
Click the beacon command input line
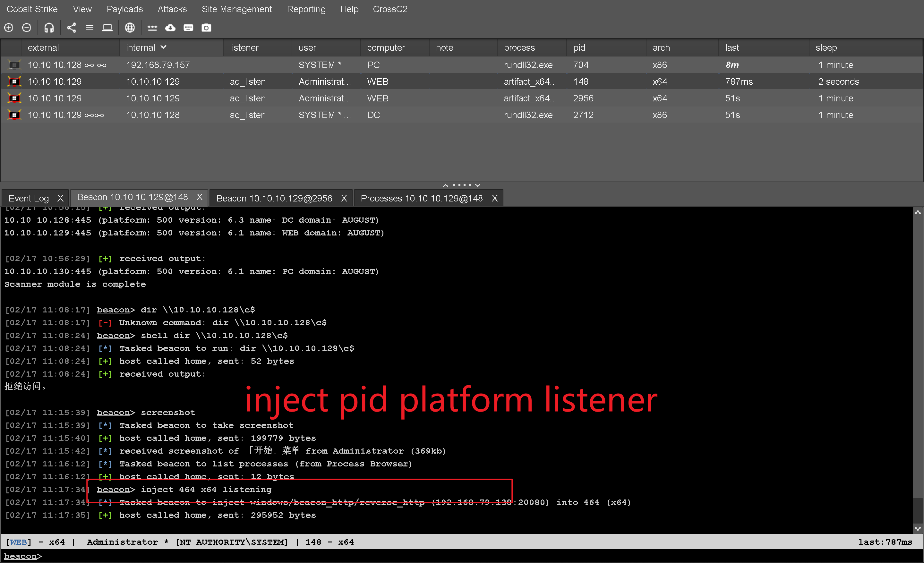click(x=450, y=556)
